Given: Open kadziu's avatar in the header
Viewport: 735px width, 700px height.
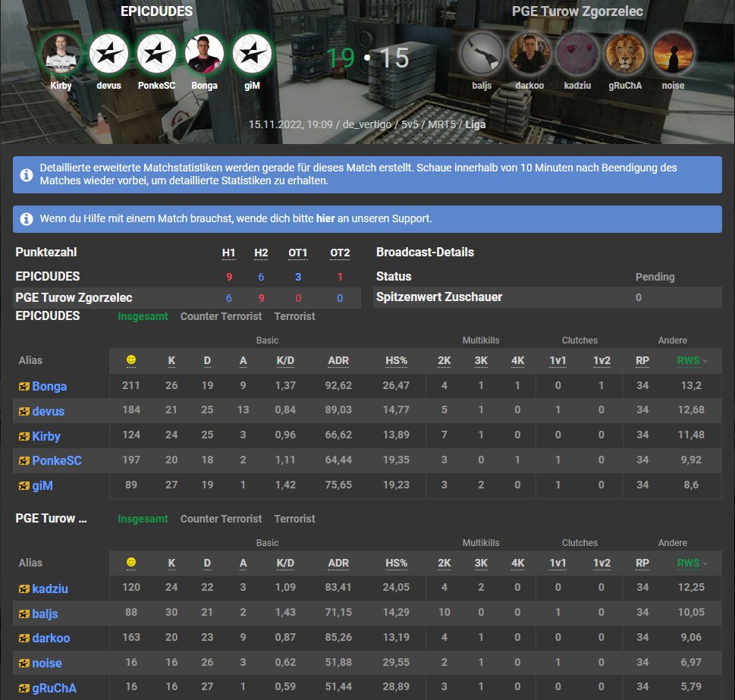Looking at the screenshot, I should tap(577, 54).
